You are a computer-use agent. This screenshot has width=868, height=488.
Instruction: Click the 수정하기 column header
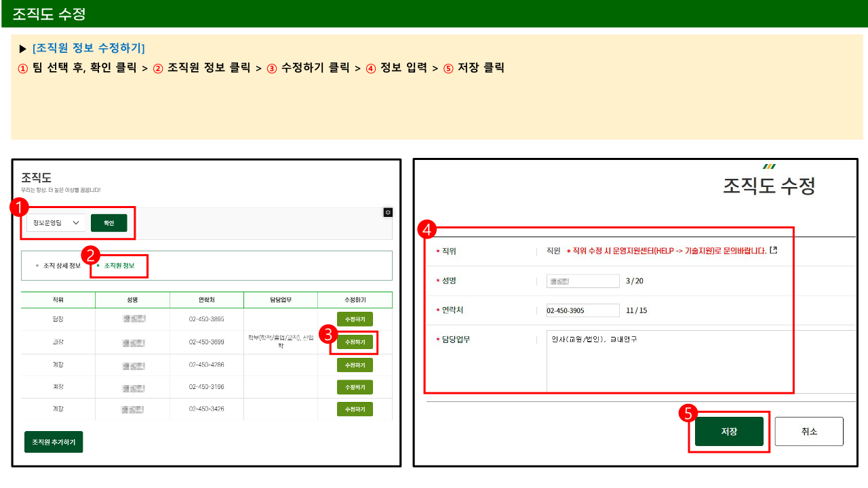pyautogui.click(x=355, y=300)
